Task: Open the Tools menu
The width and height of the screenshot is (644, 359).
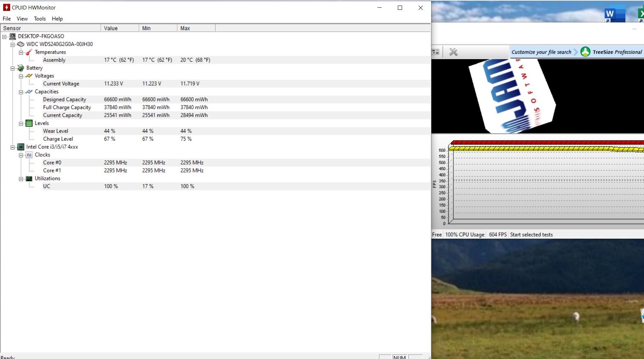Action: point(40,19)
